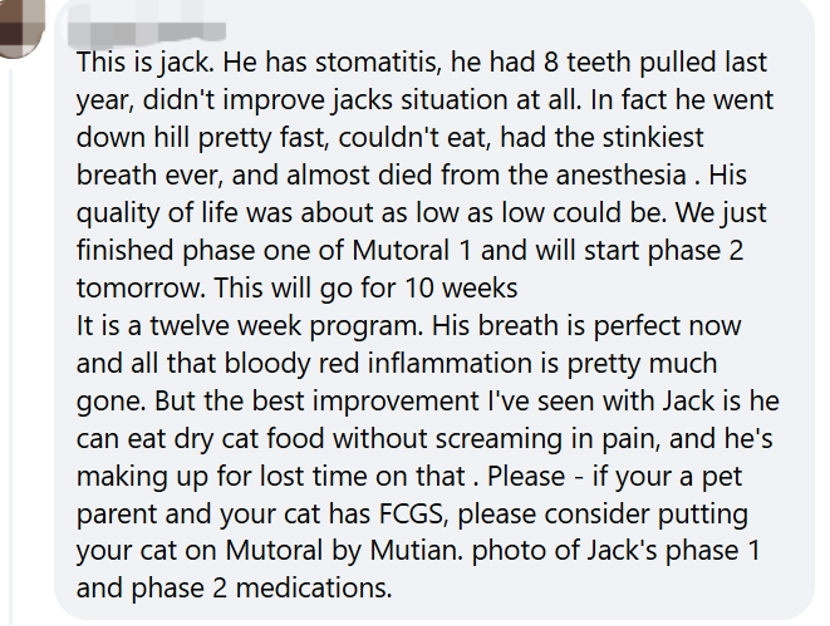Click the word 'tomorrow.' in the comment

pyautogui.click(x=141, y=288)
